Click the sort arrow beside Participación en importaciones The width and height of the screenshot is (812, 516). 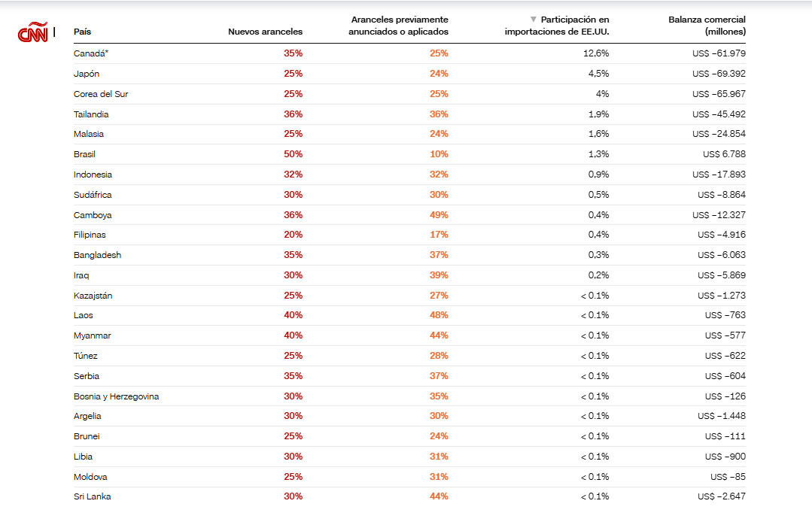[x=533, y=20]
